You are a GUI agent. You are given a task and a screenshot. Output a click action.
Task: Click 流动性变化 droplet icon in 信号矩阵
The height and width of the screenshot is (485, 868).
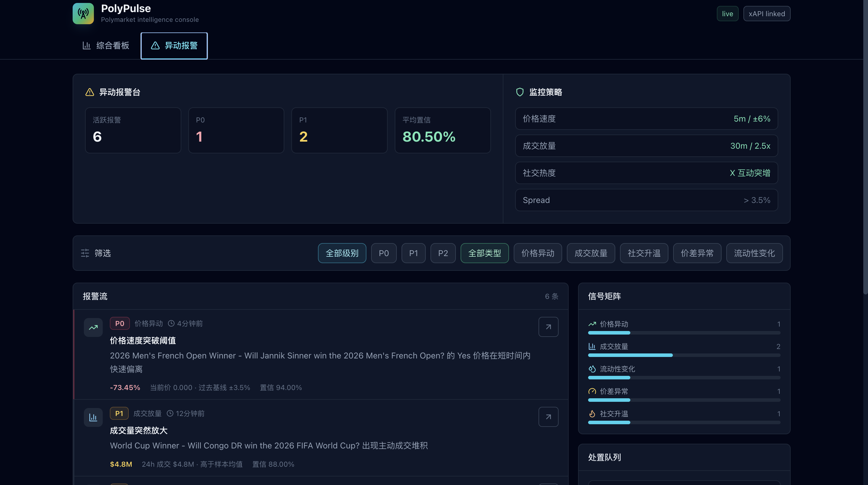[592, 369]
